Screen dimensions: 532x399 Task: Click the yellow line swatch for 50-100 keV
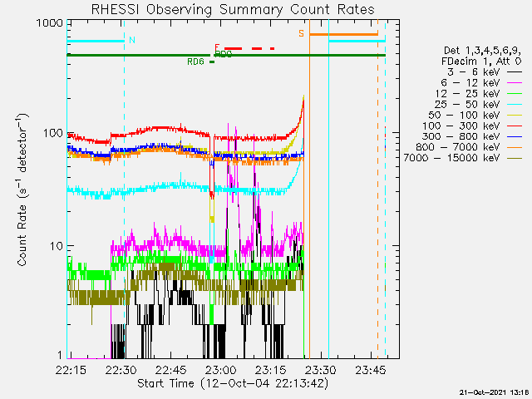coord(515,116)
